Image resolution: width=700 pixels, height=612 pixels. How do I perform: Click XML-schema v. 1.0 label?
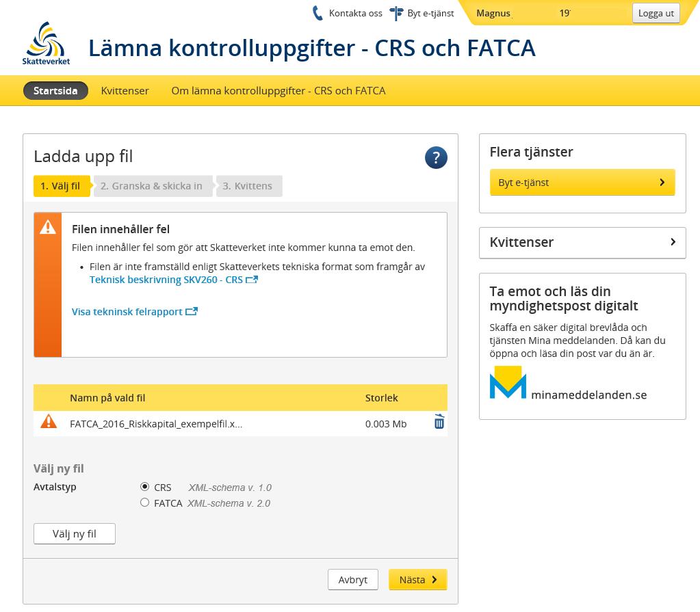pos(230,488)
